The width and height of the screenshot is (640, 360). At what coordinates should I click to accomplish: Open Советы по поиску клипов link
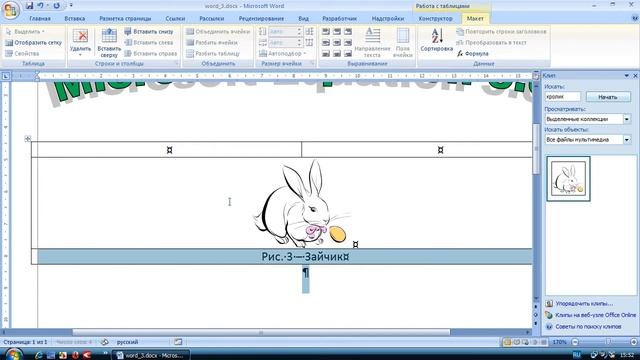click(x=588, y=327)
